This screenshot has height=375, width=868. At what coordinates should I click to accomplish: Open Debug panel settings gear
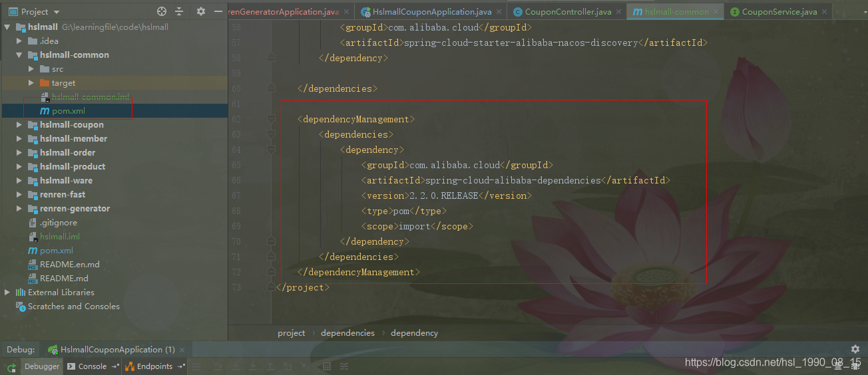(855, 349)
